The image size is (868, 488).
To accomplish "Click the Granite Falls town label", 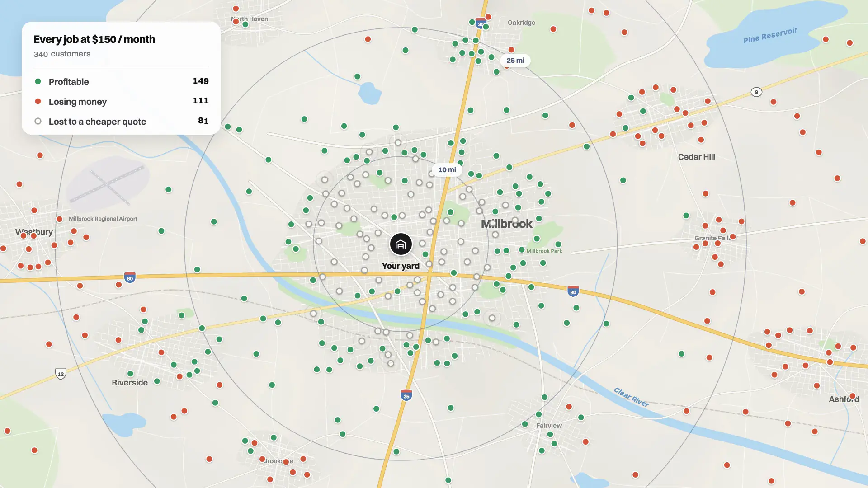I will pyautogui.click(x=713, y=238).
